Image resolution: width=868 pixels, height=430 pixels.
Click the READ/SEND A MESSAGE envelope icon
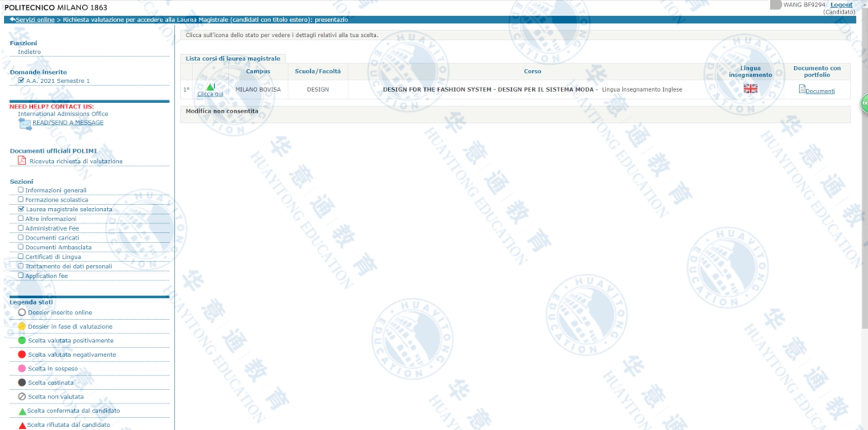(x=25, y=124)
